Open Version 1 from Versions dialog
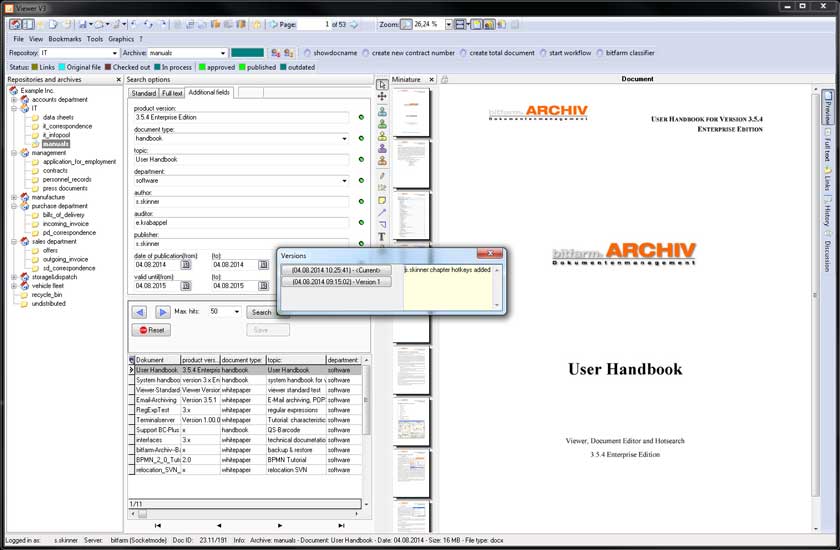This screenshot has width=840, height=550. [x=336, y=282]
